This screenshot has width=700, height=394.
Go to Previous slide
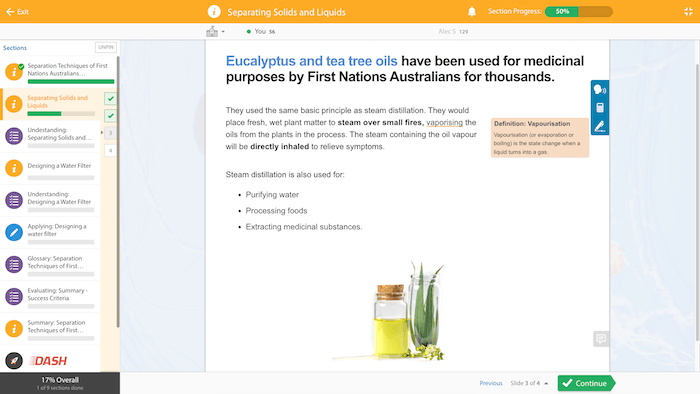pyautogui.click(x=491, y=383)
